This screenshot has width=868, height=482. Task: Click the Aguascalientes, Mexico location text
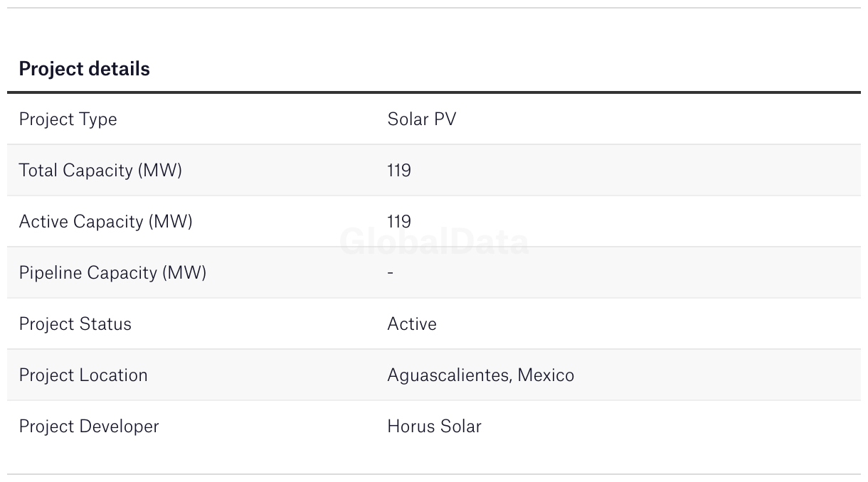481,375
